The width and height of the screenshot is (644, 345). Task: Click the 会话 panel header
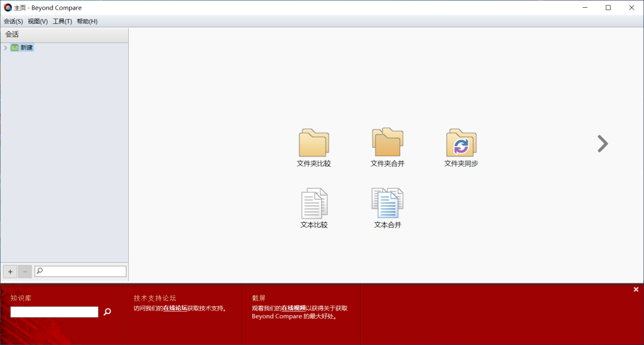[64, 35]
